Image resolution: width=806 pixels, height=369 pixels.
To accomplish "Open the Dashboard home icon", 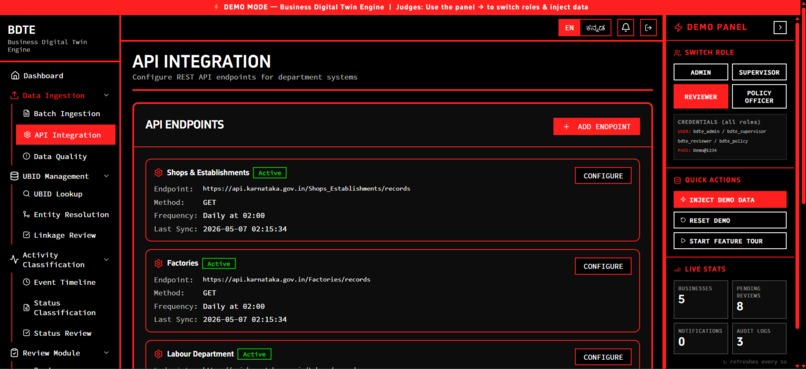I will coord(15,76).
